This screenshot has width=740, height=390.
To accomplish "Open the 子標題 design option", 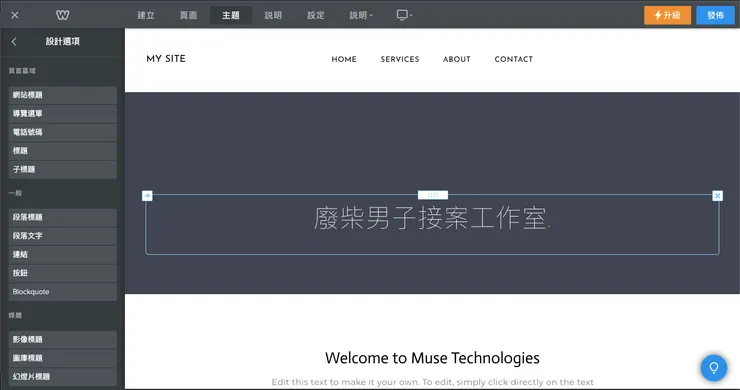I will (x=62, y=170).
